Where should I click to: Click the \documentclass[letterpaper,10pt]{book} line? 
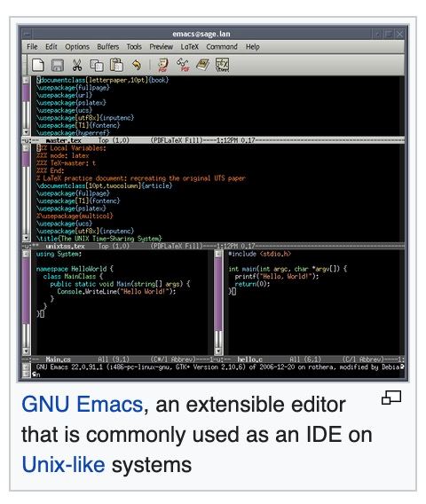(102, 80)
